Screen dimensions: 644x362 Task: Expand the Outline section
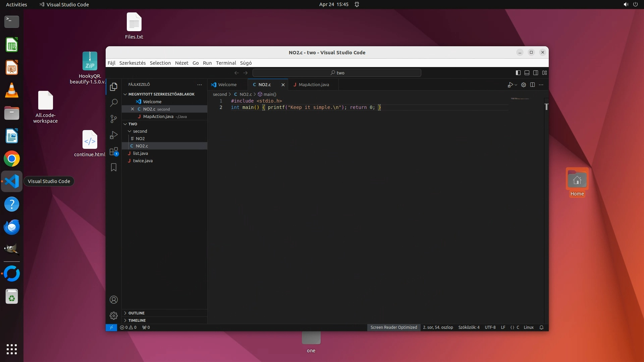point(137,313)
